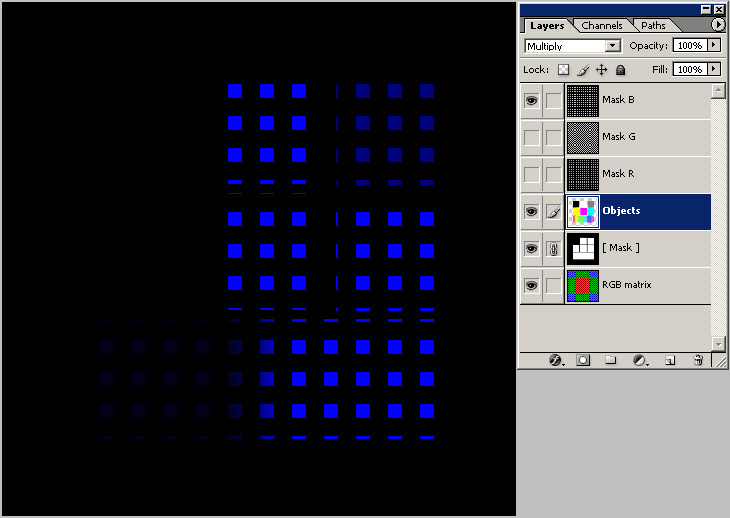Delete layer with the trash icon

(x=698, y=360)
